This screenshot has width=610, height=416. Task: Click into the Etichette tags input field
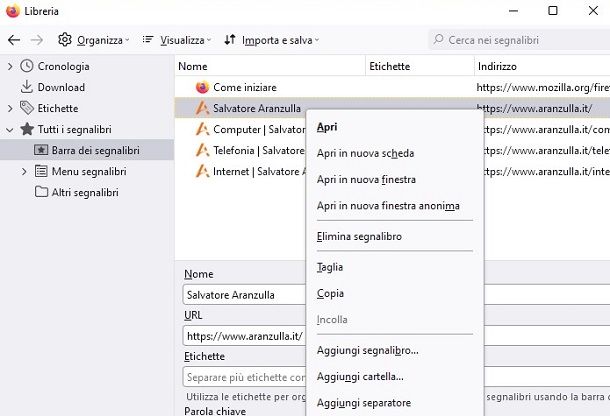pos(244,377)
